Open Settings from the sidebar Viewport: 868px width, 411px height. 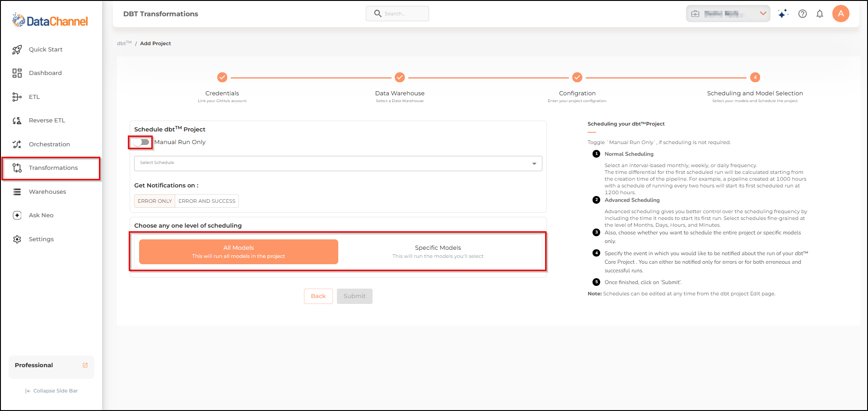pos(41,239)
